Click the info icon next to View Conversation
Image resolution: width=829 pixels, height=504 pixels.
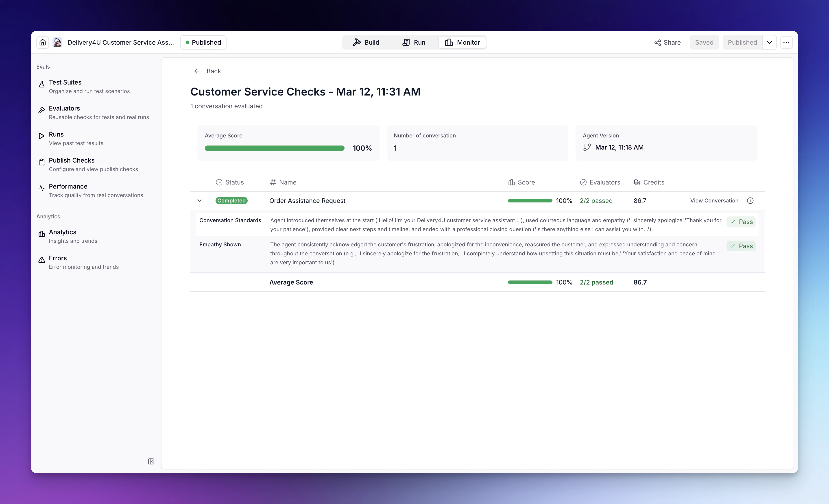tap(750, 200)
